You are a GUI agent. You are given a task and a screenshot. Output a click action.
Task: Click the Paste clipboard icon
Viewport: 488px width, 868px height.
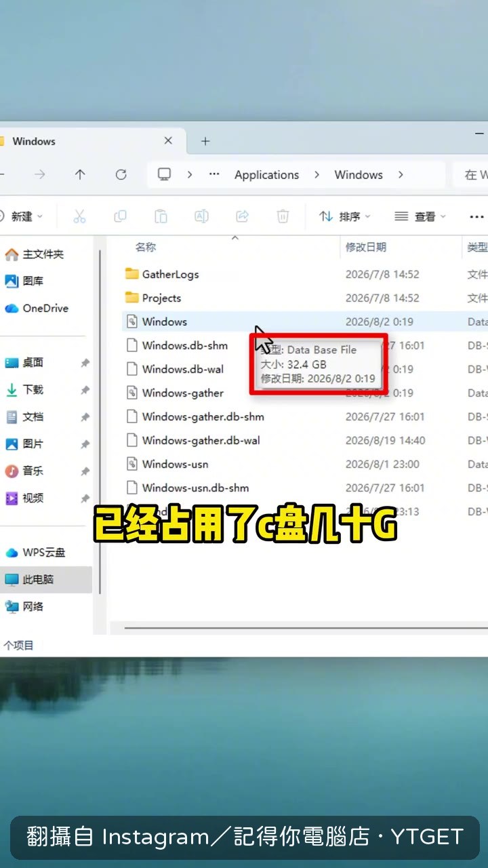coord(161,216)
